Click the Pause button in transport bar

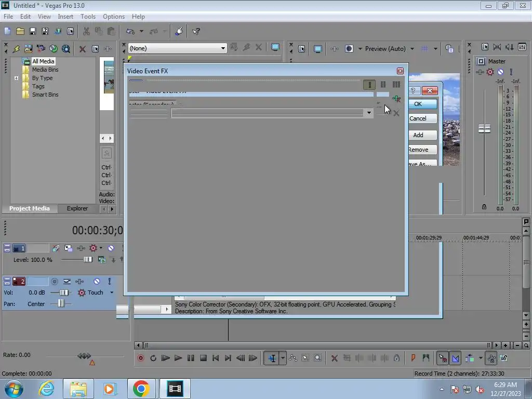pyautogui.click(x=191, y=358)
